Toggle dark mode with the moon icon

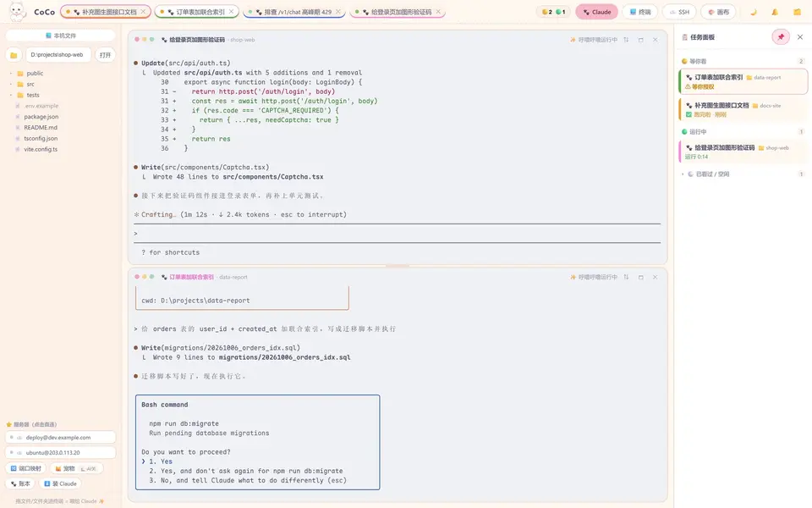[754, 12]
